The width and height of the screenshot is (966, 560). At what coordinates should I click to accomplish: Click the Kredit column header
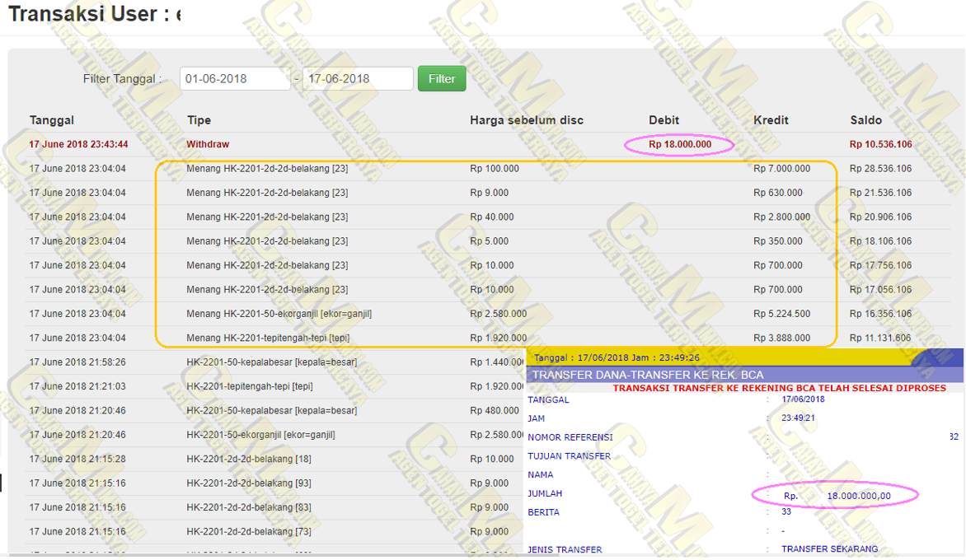click(x=771, y=120)
